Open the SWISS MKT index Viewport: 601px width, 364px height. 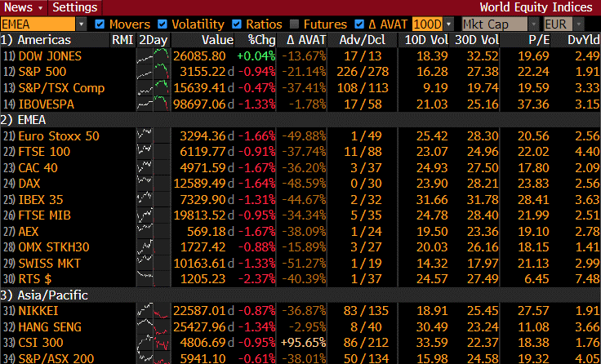[x=50, y=264]
